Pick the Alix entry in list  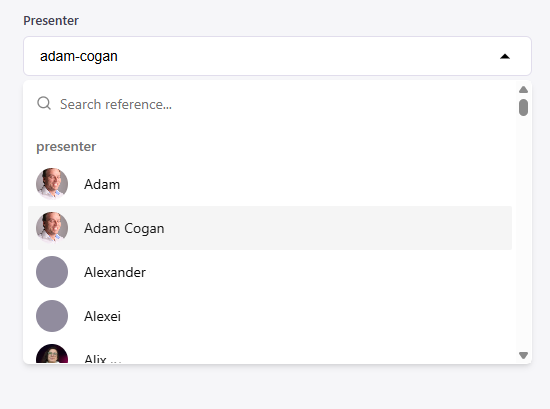(270, 354)
